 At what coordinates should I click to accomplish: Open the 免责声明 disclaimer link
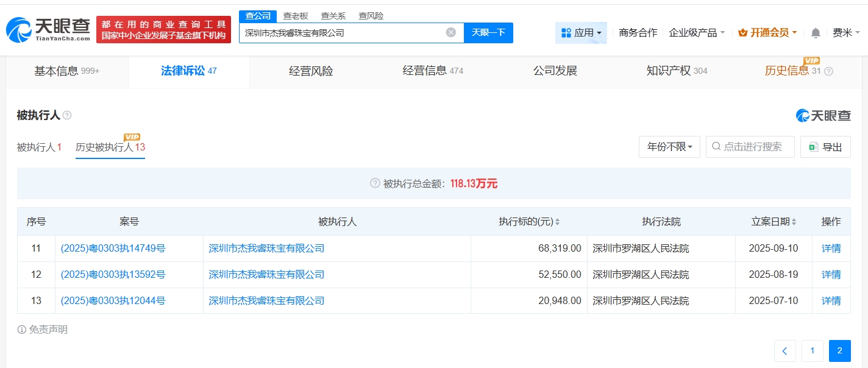coord(48,330)
